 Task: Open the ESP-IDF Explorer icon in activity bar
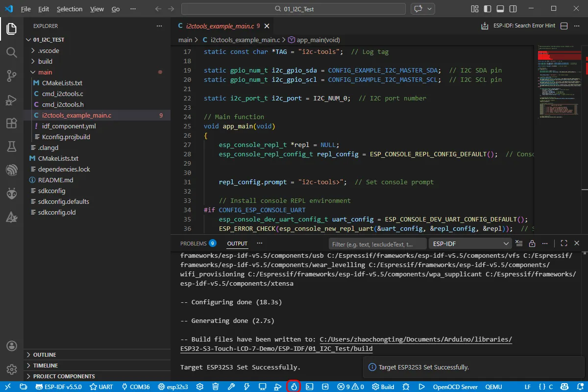(11, 170)
